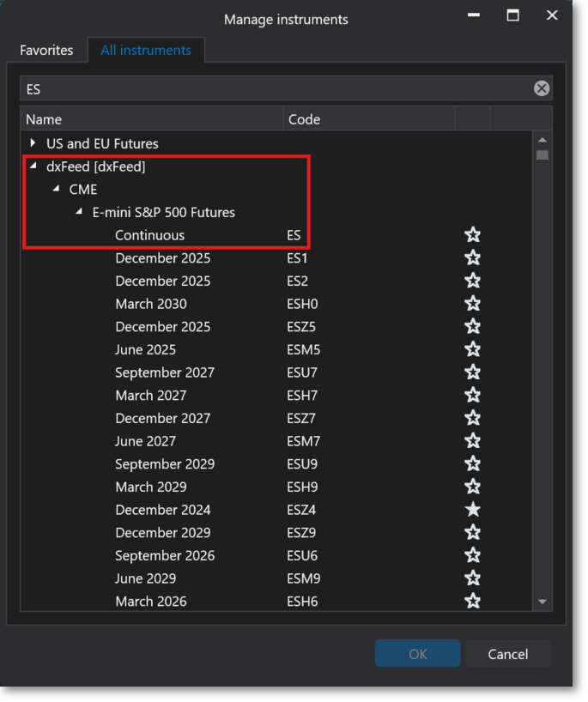
Task: Click inside the ES search input field
Action: point(258,88)
